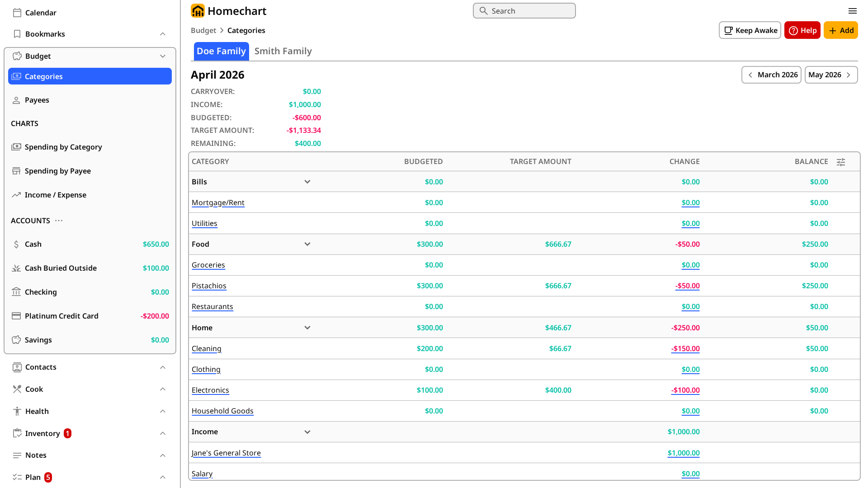Select Payees in the sidebar
Viewport: 868px width, 488px height.
point(37,100)
